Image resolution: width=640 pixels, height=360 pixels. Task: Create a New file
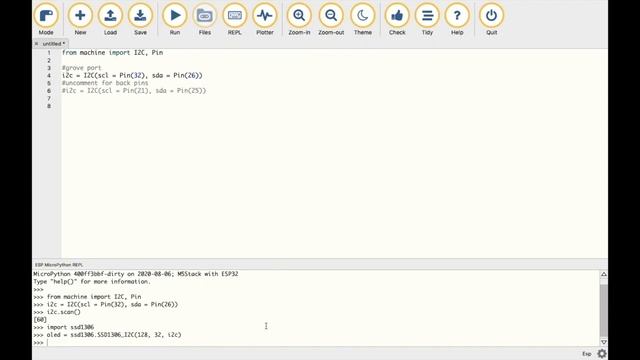click(80, 19)
